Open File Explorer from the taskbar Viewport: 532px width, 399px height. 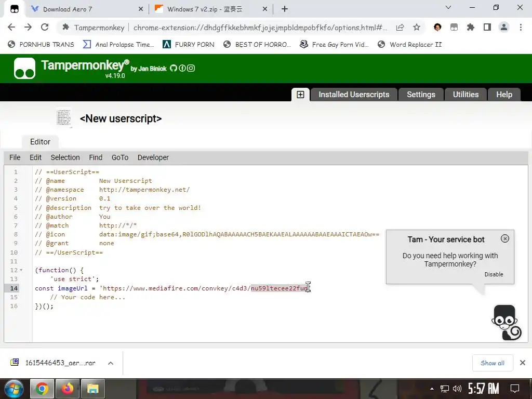pyautogui.click(x=92, y=389)
